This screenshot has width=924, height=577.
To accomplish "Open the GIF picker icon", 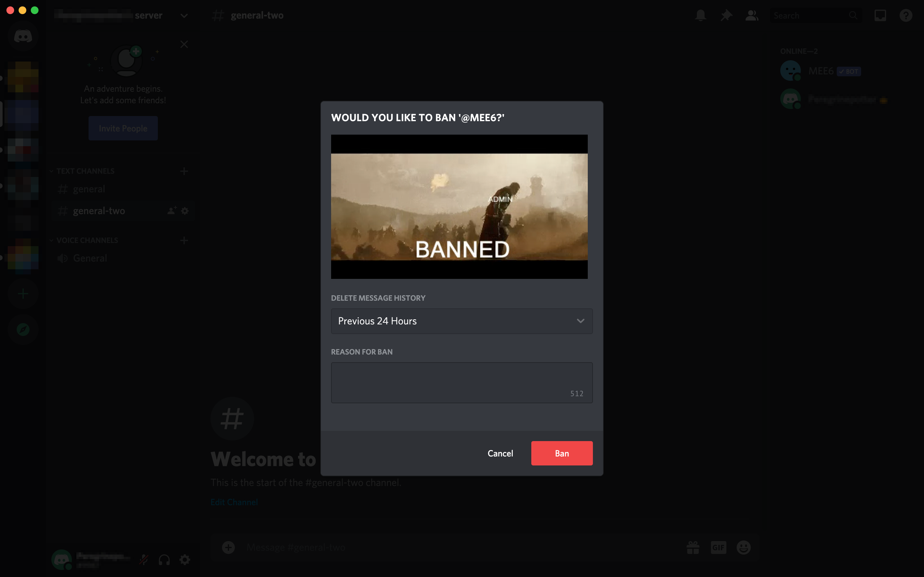I will (x=719, y=547).
